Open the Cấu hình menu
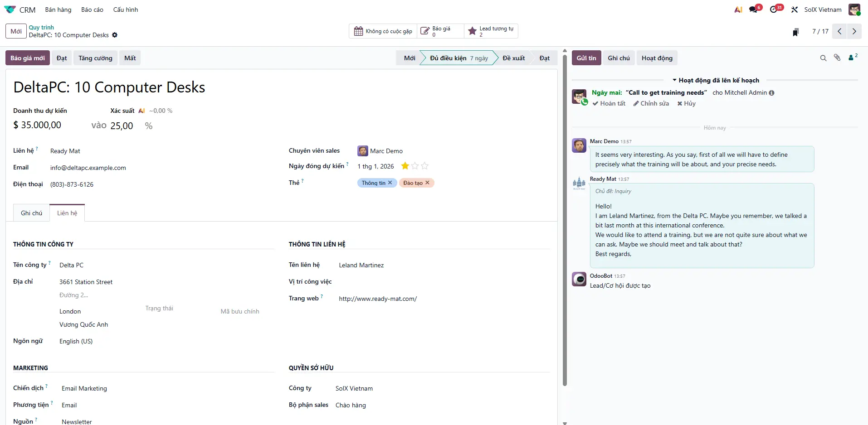Screen dimensions: 868x425 [126, 10]
